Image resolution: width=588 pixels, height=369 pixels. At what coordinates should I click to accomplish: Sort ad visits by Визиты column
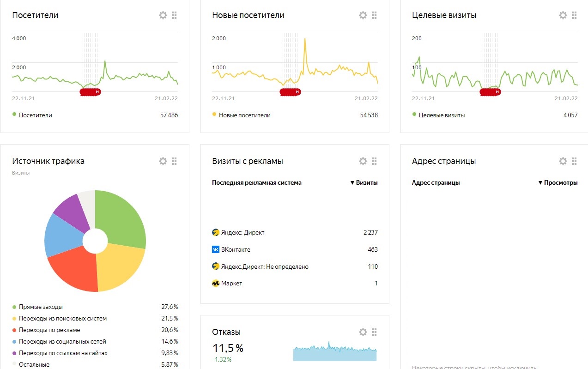pyautogui.click(x=364, y=182)
